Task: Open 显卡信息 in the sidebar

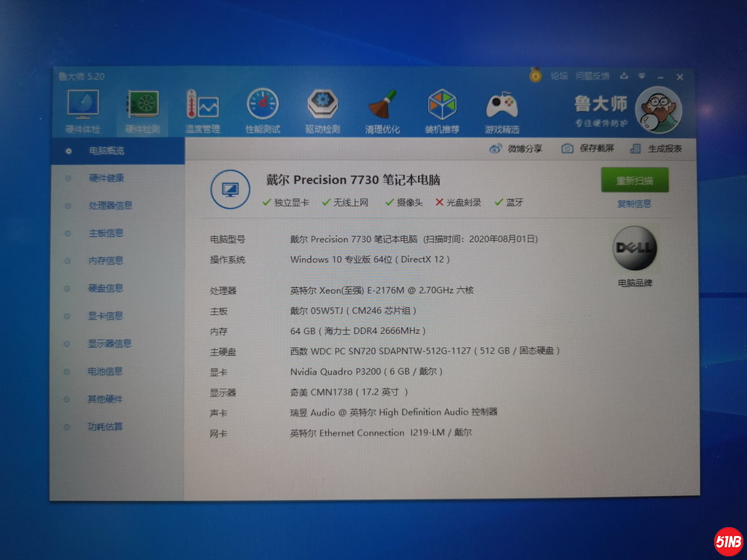Action: [106, 316]
